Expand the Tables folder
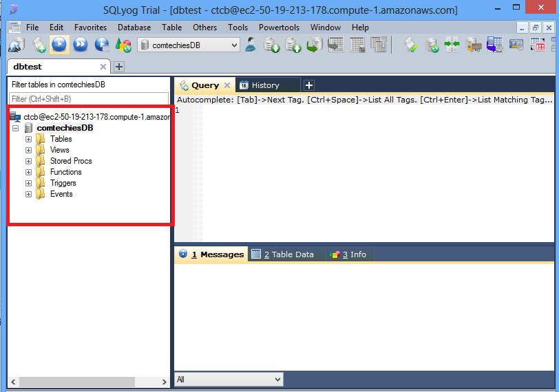 point(28,139)
